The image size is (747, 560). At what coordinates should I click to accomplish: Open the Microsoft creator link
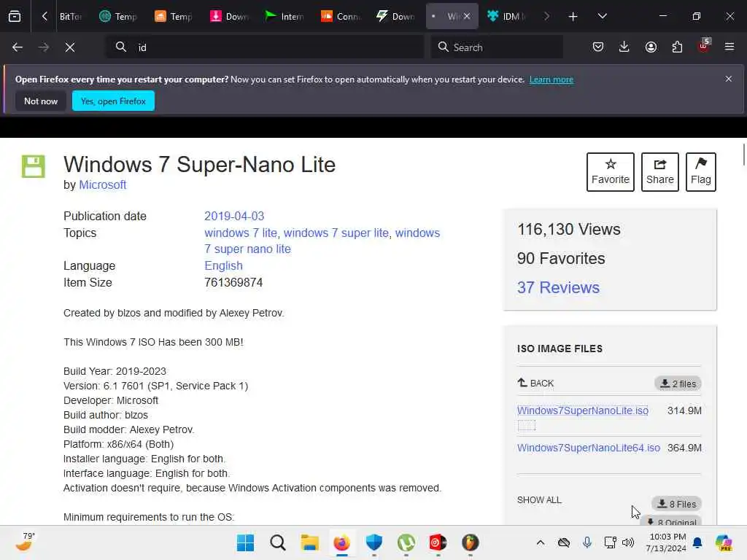click(102, 184)
